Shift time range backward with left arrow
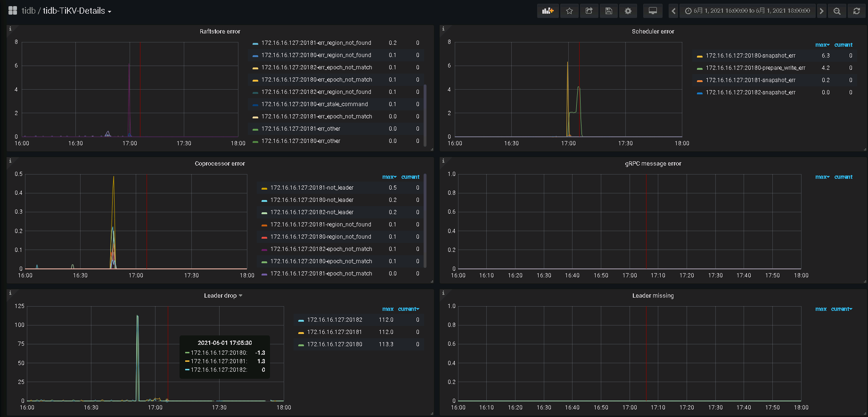This screenshot has height=417, width=868. point(673,11)
